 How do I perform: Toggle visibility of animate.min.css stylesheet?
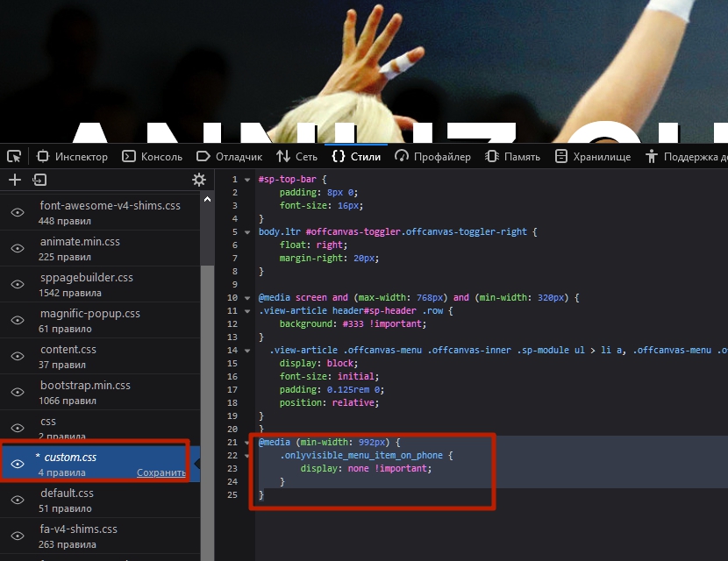[18, 249]
